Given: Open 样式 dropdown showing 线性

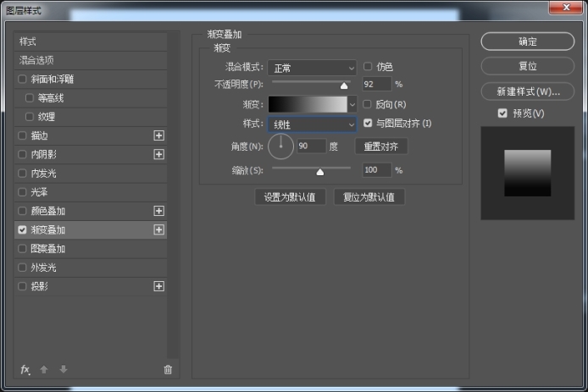Looking at the screenshot, I should [312, 124].
